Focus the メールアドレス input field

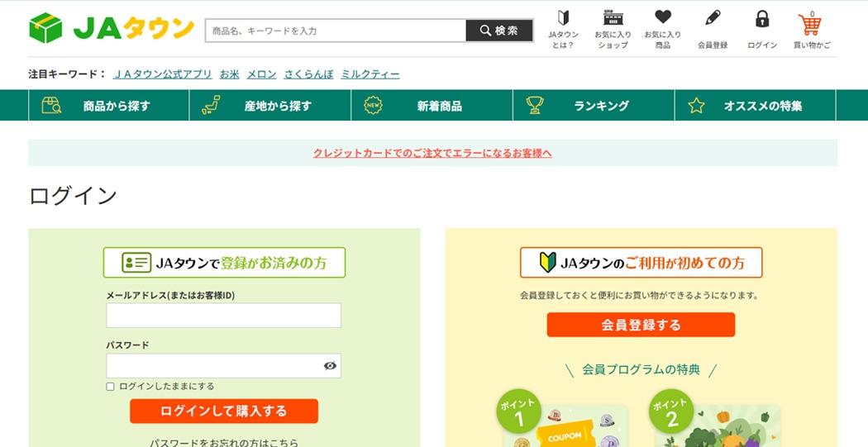pyautogui.click(x=224, y=316)
